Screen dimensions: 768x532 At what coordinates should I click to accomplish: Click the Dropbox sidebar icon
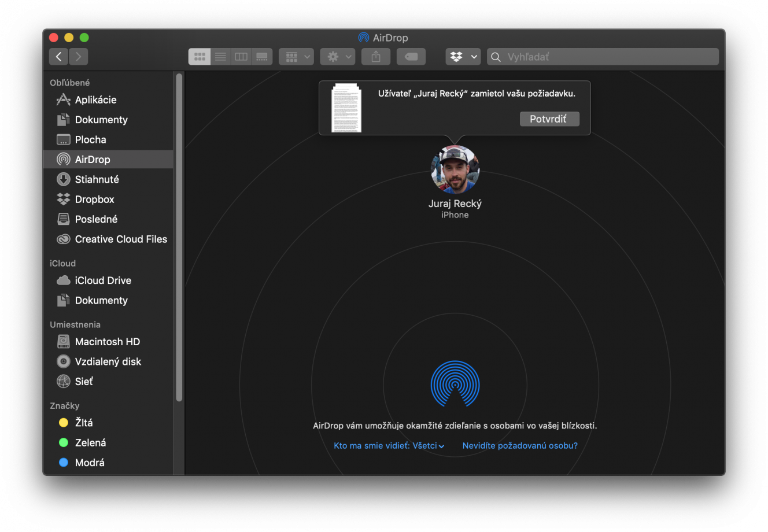click(x=63, y=199)
